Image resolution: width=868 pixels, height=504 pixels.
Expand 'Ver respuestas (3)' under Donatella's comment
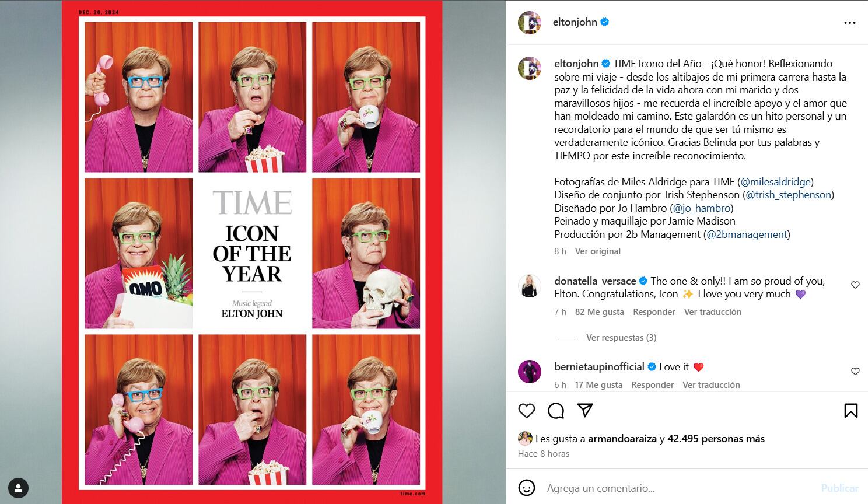point(621,337)
